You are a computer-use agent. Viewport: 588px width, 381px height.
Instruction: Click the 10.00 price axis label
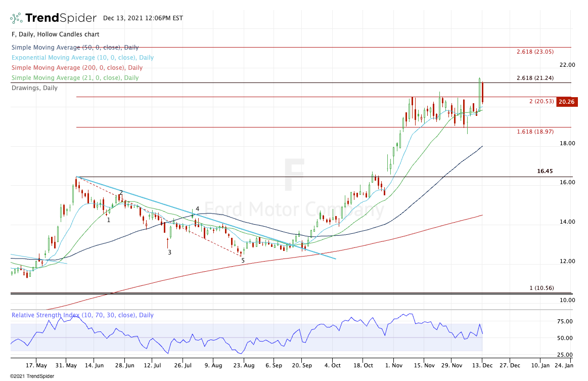(x=567, y=300)
